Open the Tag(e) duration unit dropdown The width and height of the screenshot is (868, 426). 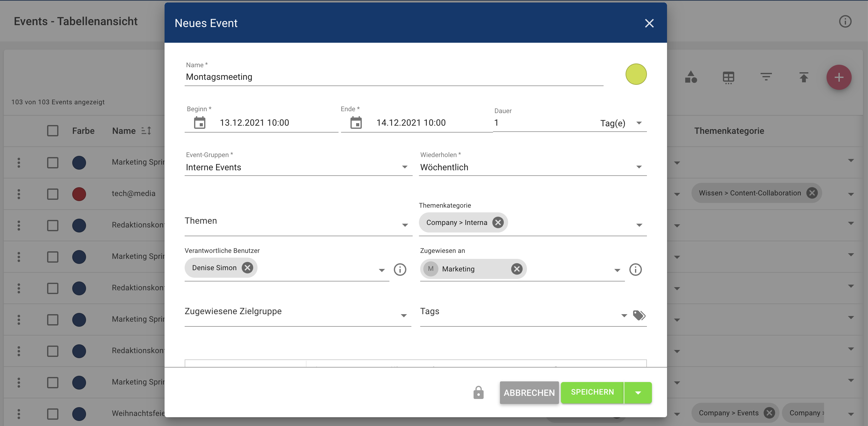coord(621,123)
